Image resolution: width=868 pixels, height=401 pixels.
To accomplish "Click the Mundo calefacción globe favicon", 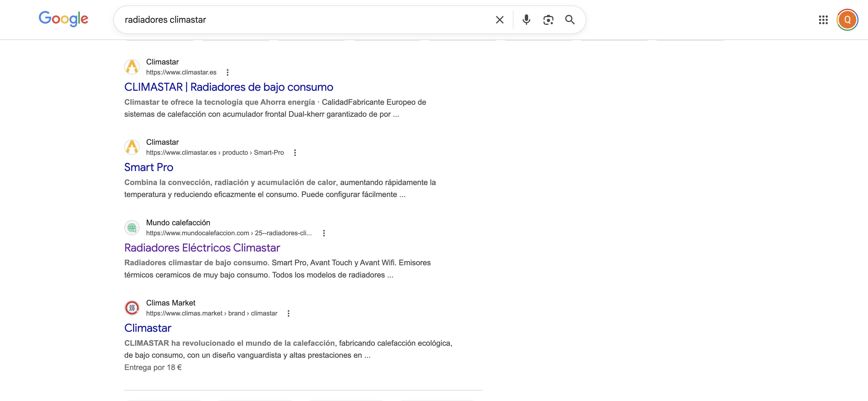I will [x=132, y=228].
